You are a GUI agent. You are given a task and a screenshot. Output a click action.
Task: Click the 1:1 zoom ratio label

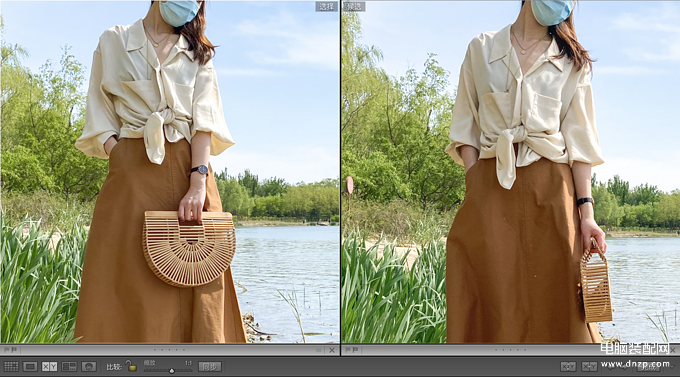189,363
